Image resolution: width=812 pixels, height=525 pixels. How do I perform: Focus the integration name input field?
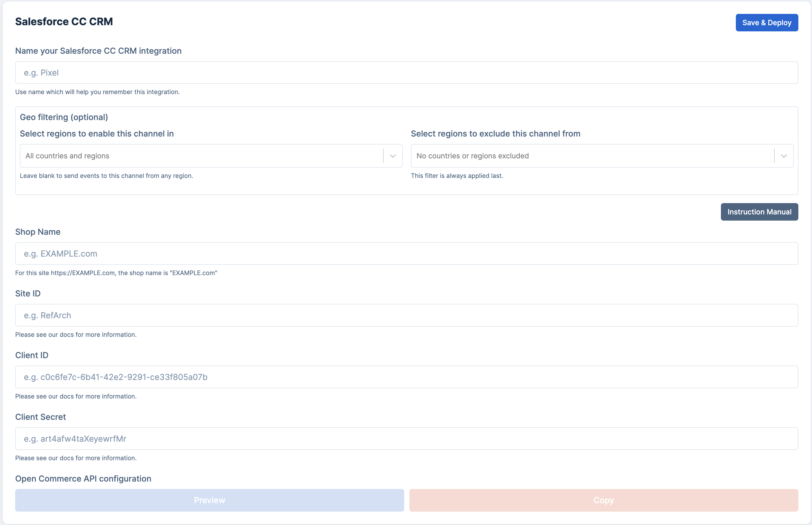406,73
